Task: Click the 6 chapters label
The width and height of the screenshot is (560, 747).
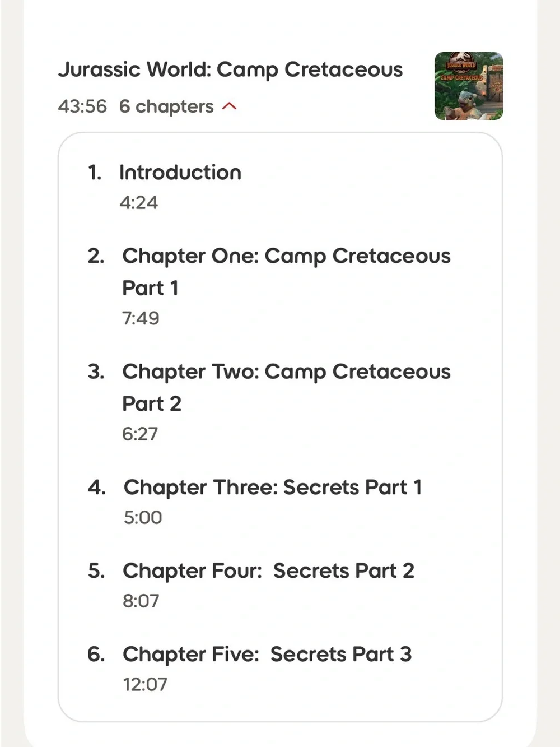Action: [166, 106]
